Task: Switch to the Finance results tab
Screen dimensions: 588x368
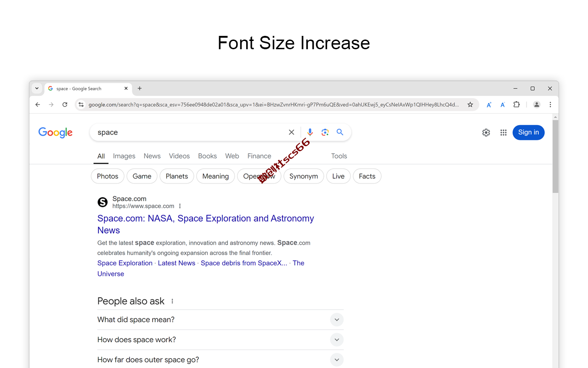Action: click(x=259, y=156)
